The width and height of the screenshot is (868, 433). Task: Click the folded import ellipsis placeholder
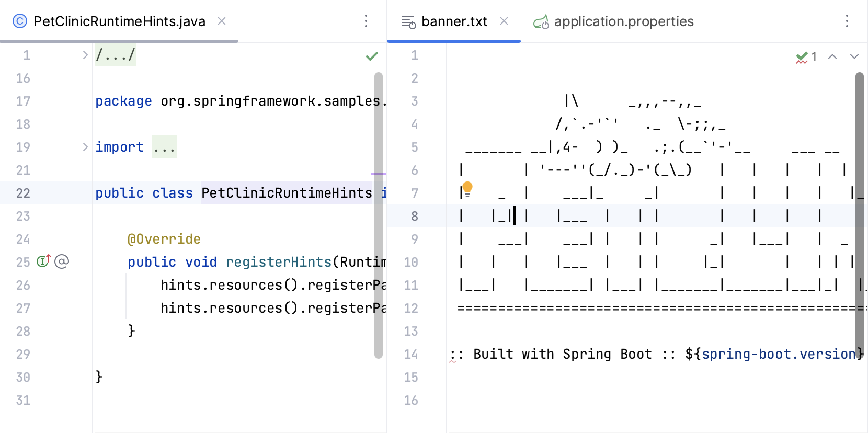pyautogui.click(x=164, y=147)
